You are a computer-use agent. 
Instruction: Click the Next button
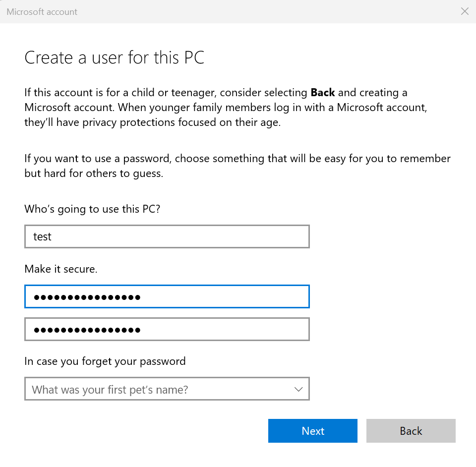(x=313, y=431)
